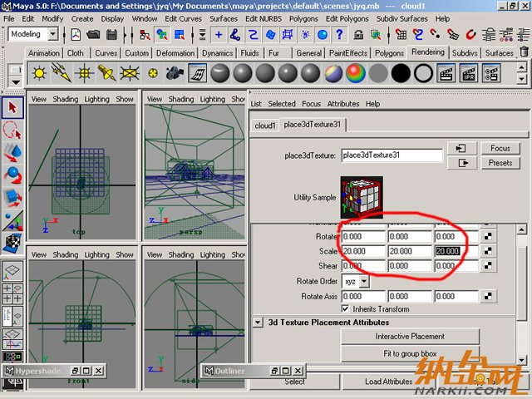Click attribute editor scrollbar down arrow
The image size is (532, 399).
click(522, 360)
